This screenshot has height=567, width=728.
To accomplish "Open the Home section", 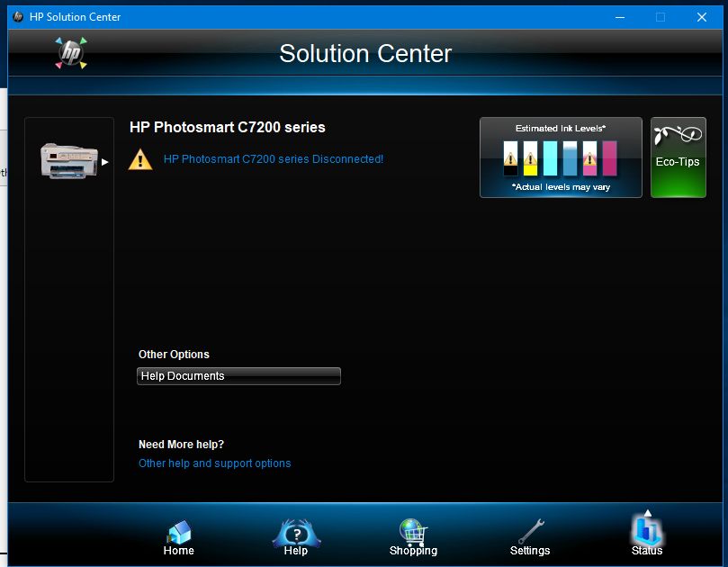I will coord(179,537).
